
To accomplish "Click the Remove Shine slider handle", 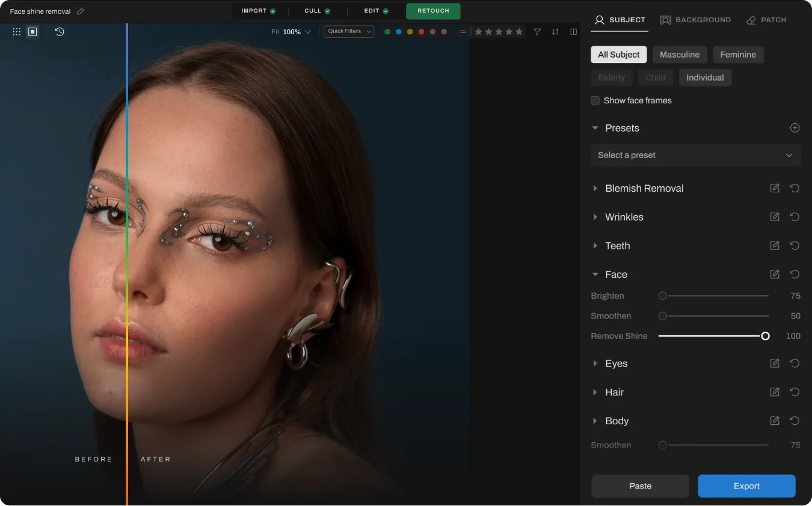I will 765,336.
